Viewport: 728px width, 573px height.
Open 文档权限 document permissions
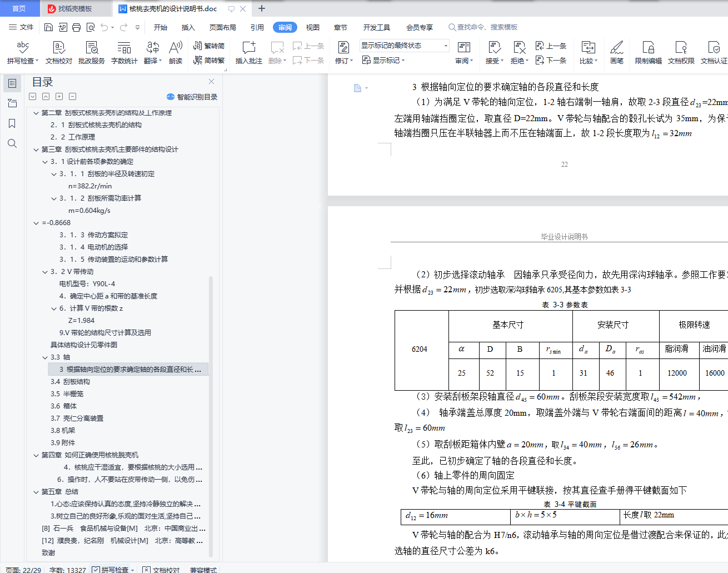[x=681, y=53]
